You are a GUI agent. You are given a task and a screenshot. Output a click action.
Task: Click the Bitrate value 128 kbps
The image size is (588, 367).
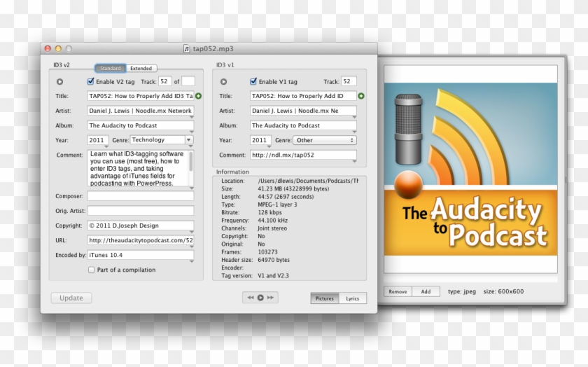[x=269, y=212]
